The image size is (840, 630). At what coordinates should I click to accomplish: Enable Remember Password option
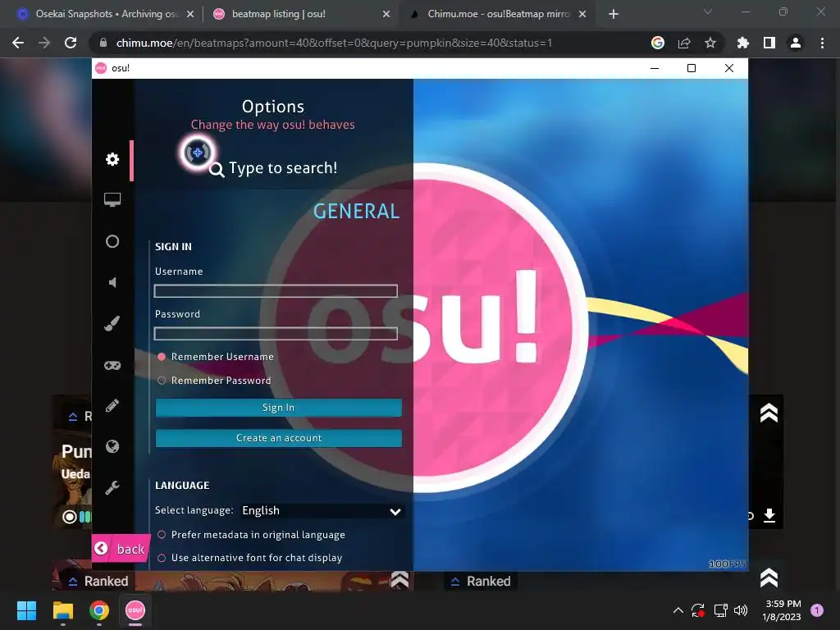point(162,381)
